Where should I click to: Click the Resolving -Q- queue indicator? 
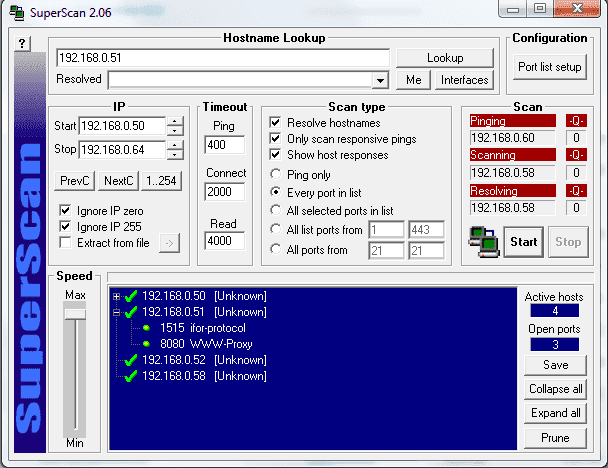(576, 190)
